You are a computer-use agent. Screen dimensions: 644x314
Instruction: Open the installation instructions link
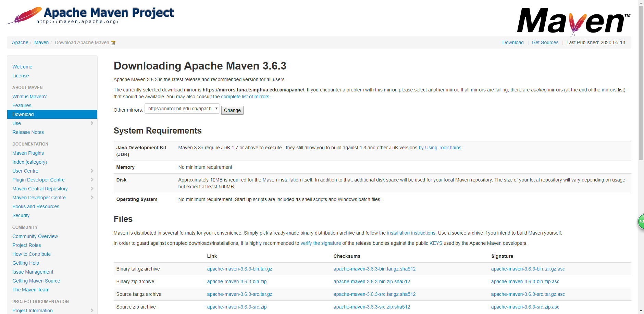411,233
